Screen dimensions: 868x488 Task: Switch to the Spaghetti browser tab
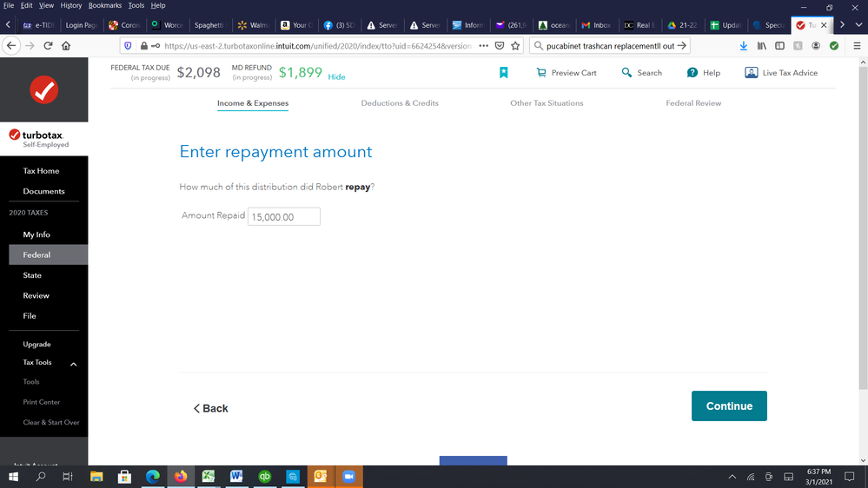209,25
